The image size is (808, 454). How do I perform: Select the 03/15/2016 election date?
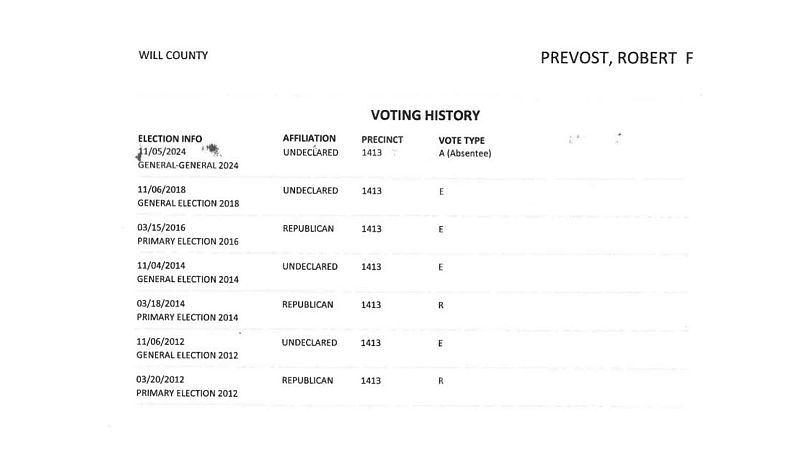161,228
